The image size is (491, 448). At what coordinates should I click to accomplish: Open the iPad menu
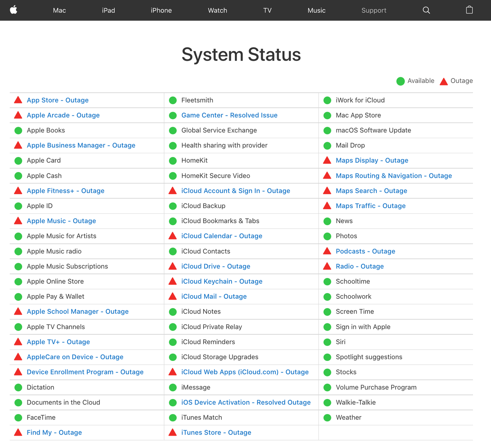pos(108,10)
